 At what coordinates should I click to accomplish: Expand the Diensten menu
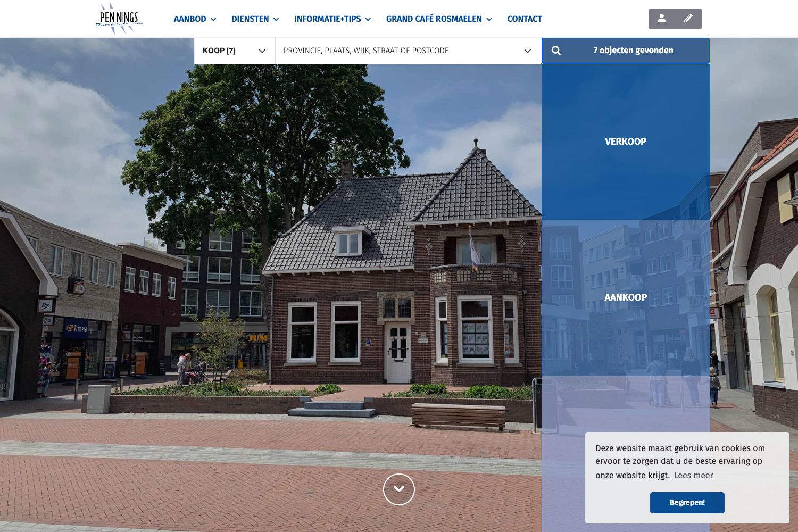point(255,19)
